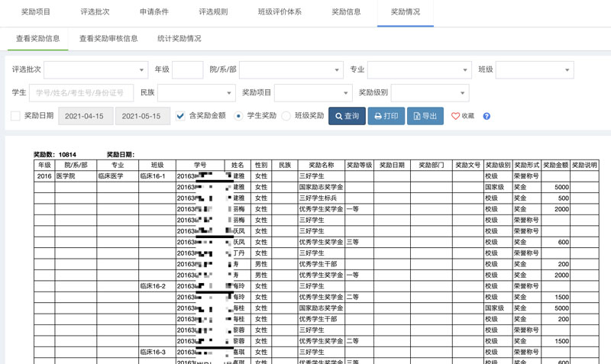This screenshot has height=364, width=611.
Task: Open the 统计奖励情况 subtab
Action: (179, 38)
